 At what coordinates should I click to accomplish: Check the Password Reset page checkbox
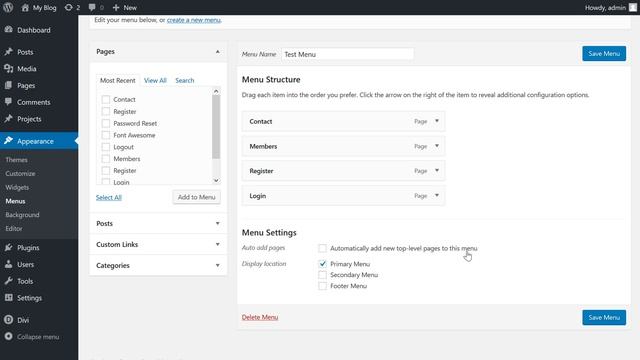[x=106, y=123]
